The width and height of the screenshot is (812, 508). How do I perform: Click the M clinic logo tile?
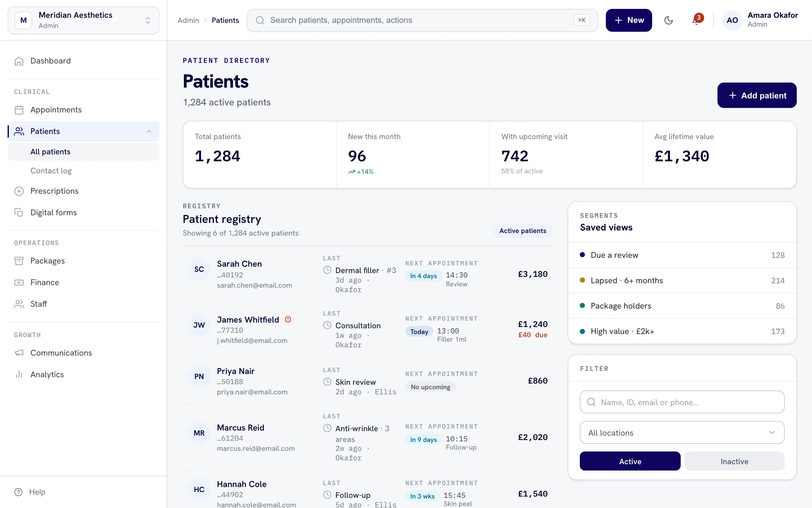(23, 20)
